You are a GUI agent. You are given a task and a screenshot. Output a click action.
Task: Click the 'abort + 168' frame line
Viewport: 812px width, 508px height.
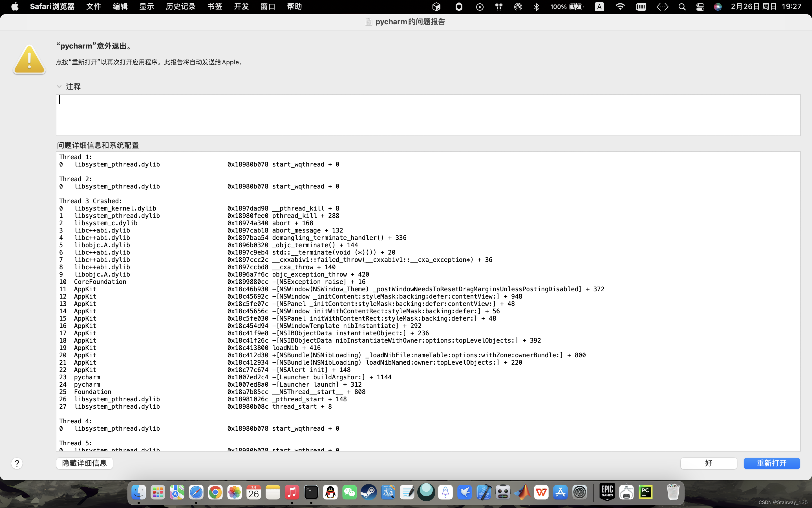[292, 223]
